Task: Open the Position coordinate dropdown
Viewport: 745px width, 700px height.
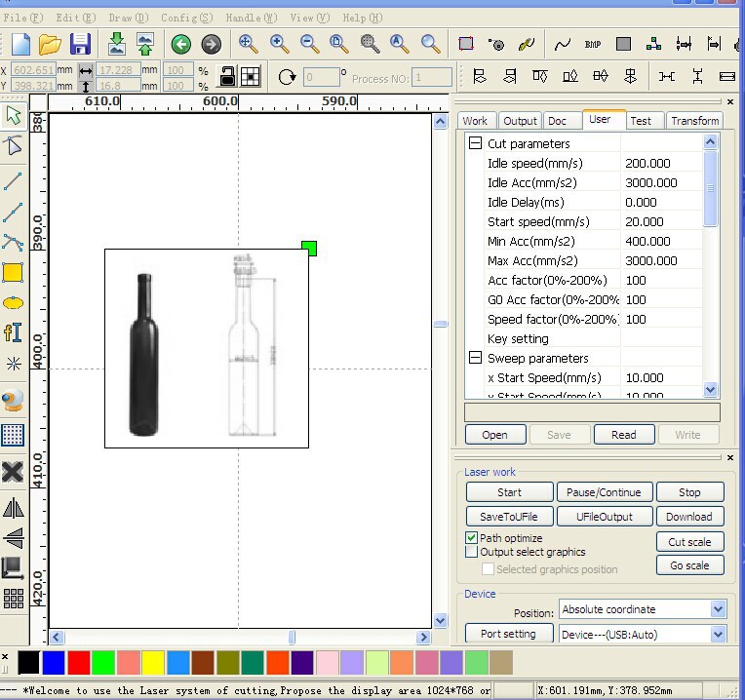Action: pyautogui.click(x=718, y=609)
